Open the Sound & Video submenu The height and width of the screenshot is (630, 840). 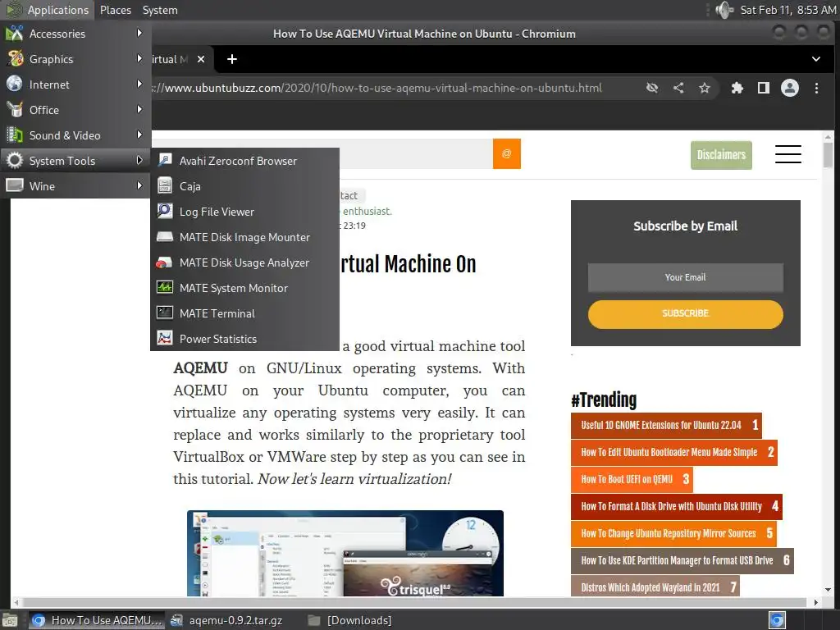(x=75, y=135)
